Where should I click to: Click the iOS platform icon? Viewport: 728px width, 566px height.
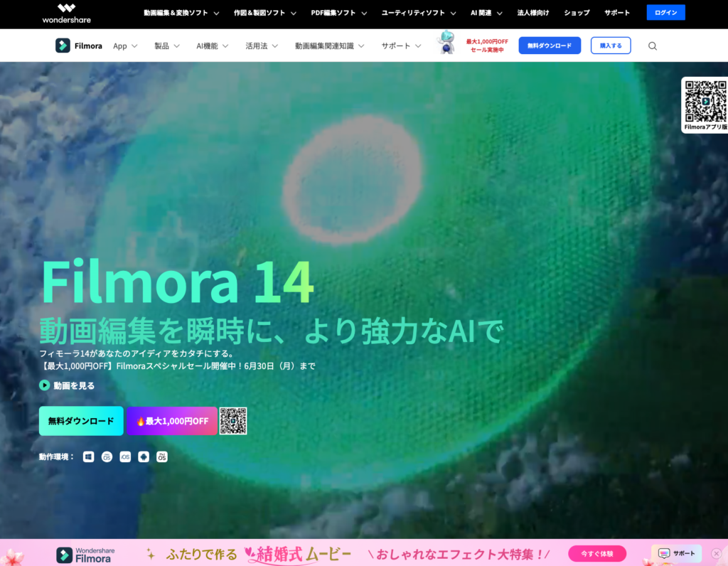point(125,456)
